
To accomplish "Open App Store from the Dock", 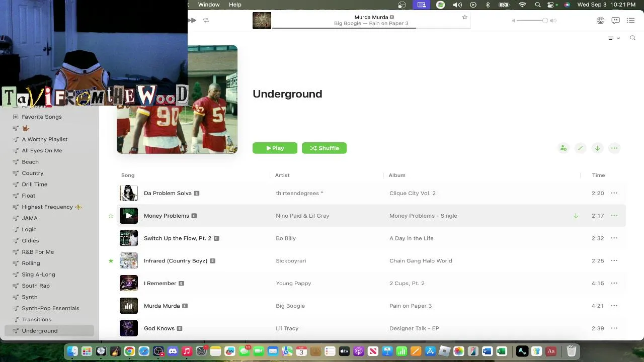I will (430, 351).
